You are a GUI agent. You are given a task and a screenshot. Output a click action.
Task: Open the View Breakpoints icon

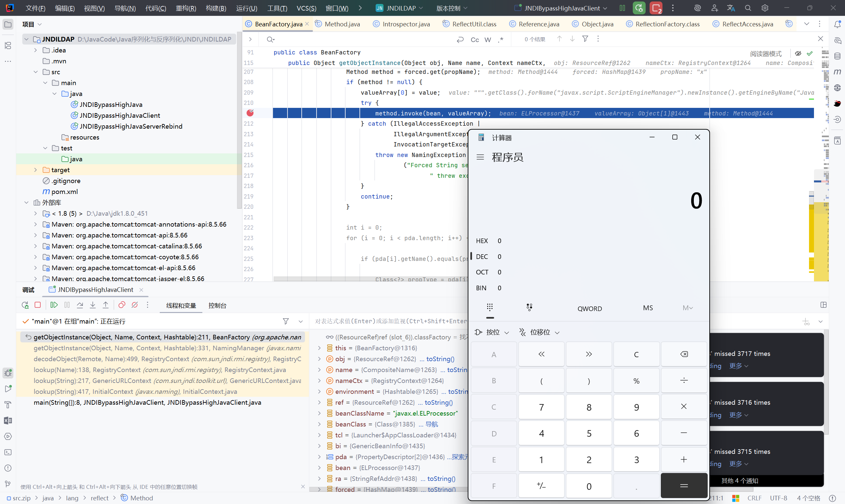pyautogui.click(x=122, y=305)
